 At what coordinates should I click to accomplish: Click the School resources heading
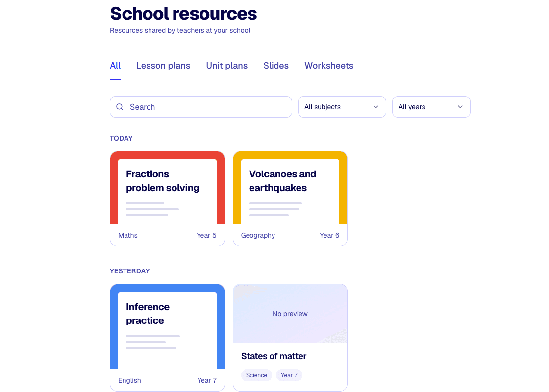(183, 14)
